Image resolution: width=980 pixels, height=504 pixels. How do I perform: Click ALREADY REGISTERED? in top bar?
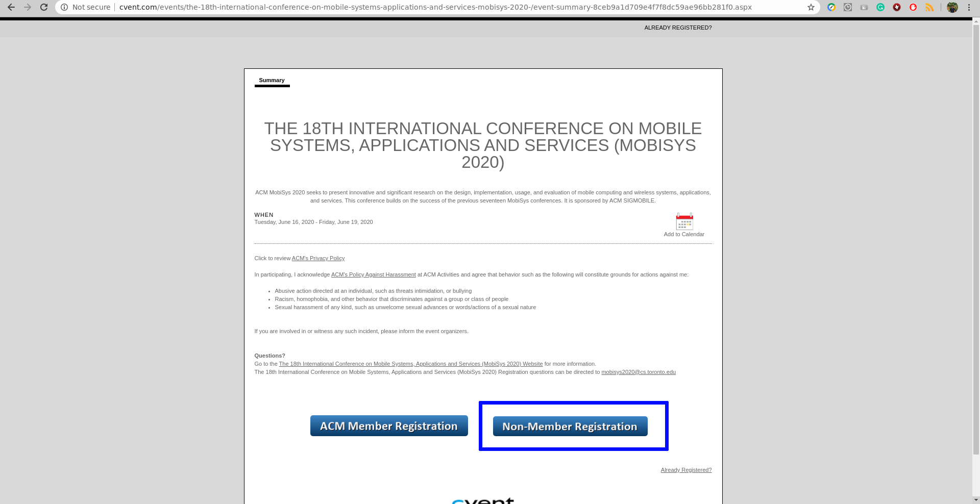pyautogui.click(x=678, y=28)
